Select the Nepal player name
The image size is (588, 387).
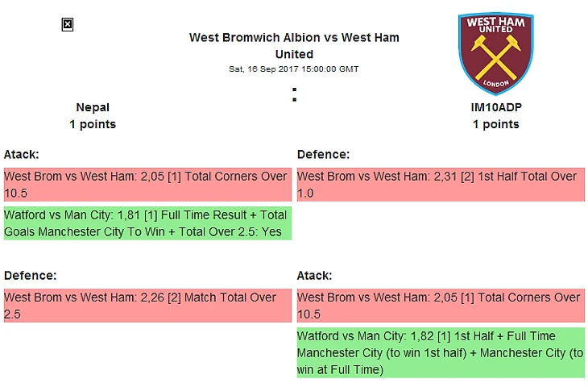93,107
